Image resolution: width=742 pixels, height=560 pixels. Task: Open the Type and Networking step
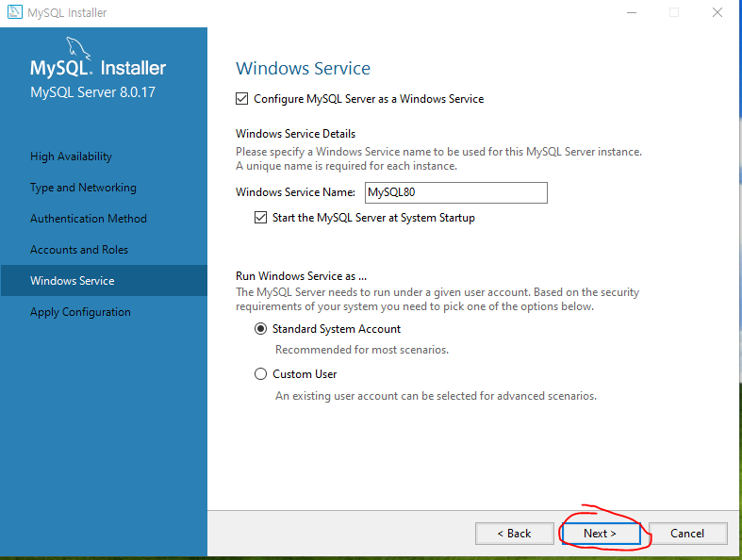[83, 188]
